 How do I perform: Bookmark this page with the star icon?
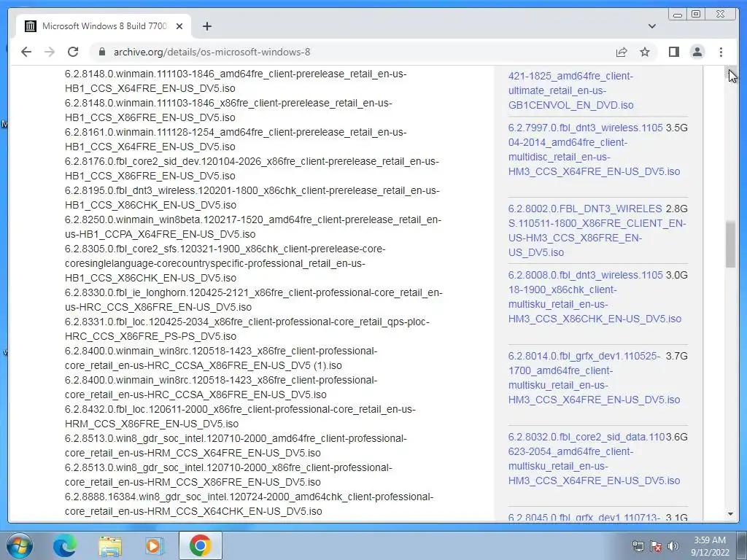645,52
